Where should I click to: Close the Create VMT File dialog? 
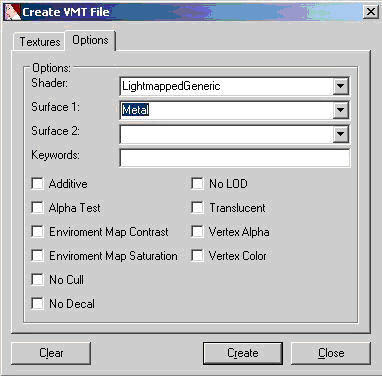(370, 12)
